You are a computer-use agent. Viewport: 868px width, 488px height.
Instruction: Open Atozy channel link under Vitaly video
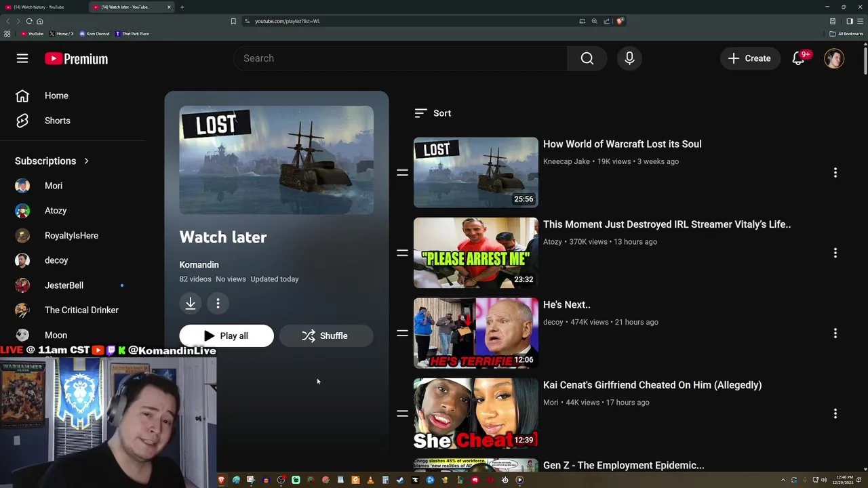click(x=553, y=242)
